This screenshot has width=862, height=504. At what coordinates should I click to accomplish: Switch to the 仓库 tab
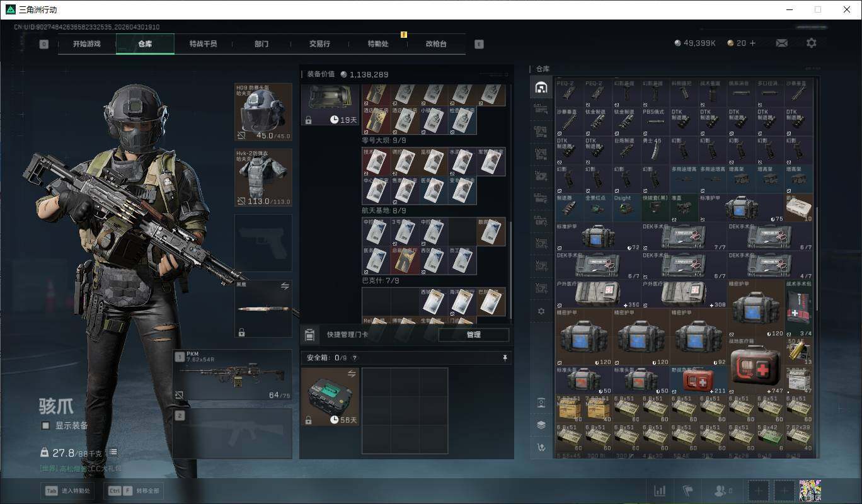tap(145, 44)
